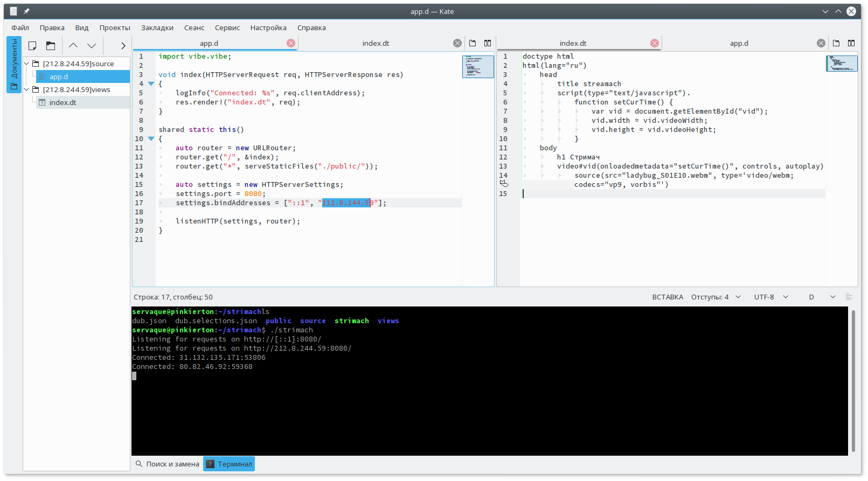Open the Настройка menu
868x481 pixels.
click(268, 27)
